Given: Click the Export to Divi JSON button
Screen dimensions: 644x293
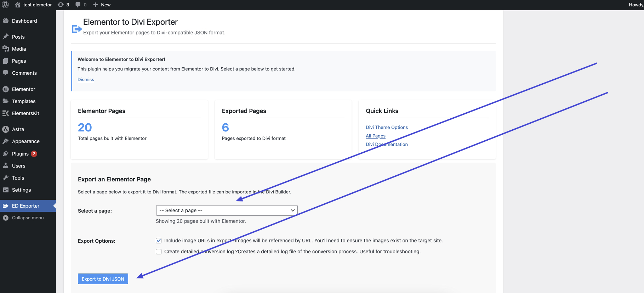Looking at the screenshot, I should point(103,279).
